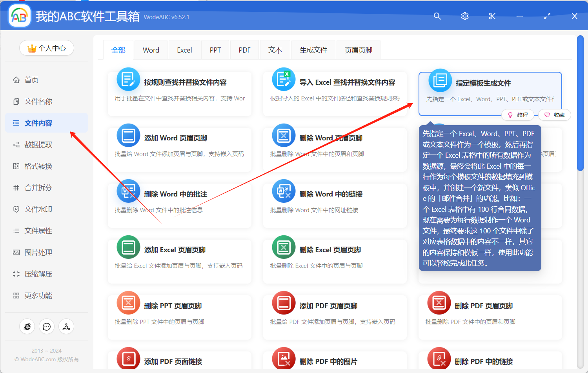Click the share network icon at bottom left
Viewport: 588px width, 373px height.
click(66, 326)
